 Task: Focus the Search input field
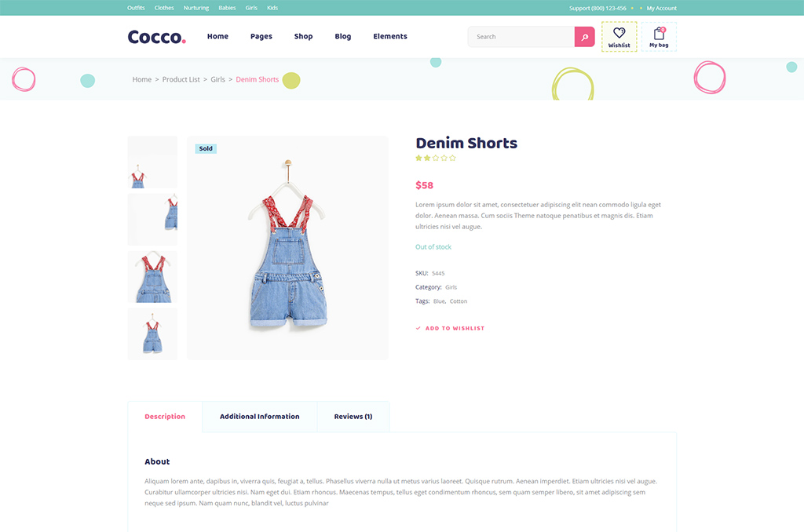pos(521,37)
